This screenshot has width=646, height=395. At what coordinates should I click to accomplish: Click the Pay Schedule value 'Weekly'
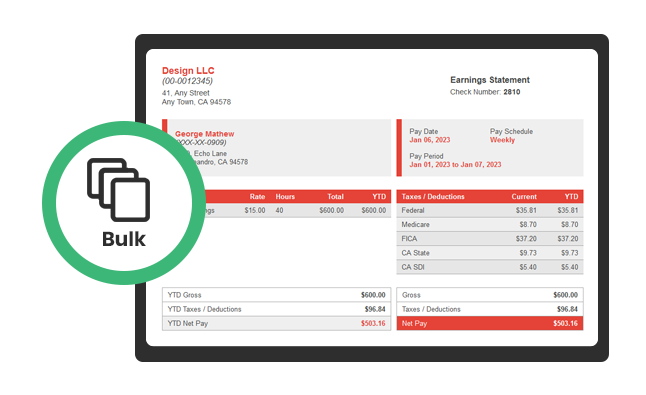[502, 140]
